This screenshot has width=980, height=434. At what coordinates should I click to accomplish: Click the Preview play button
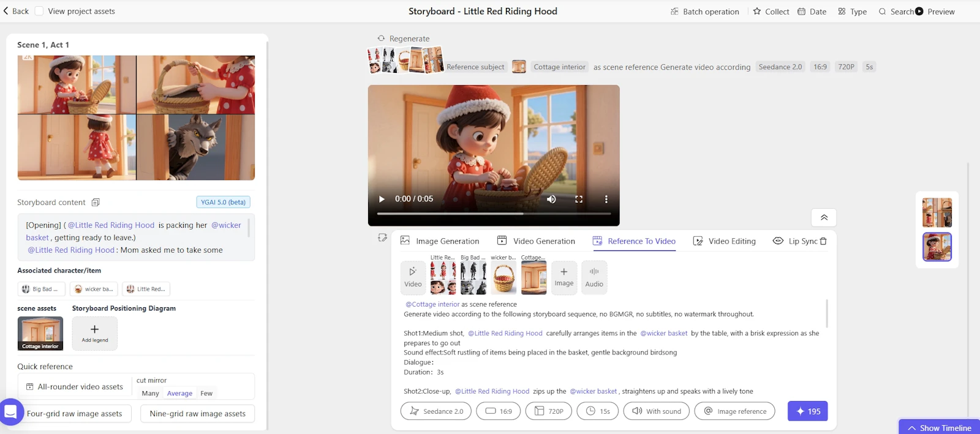(x=919, y=11)
